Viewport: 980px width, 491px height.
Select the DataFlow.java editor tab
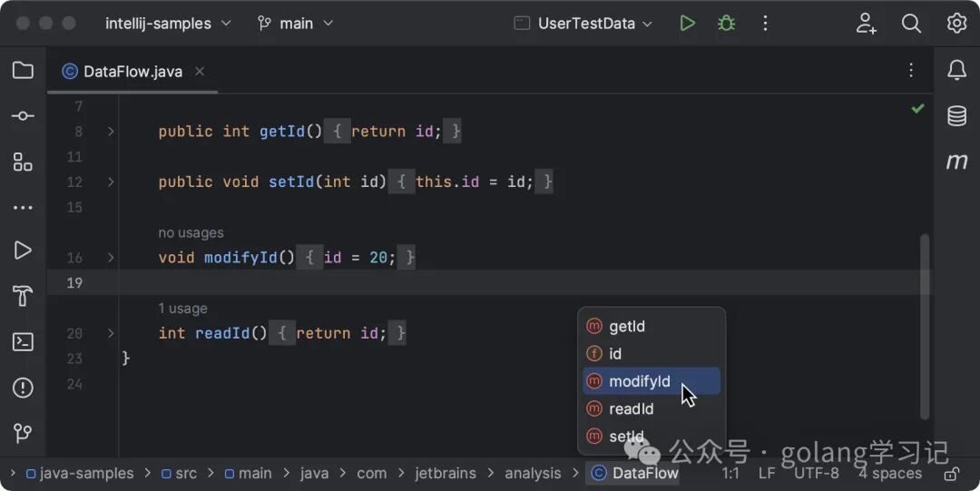[132, 72]
